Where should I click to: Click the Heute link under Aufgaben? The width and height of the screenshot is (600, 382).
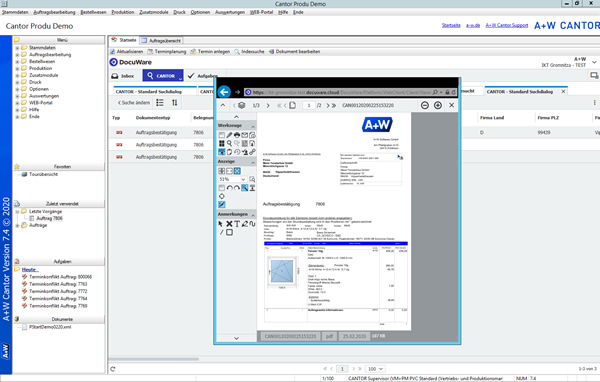[x=29, y=269]
